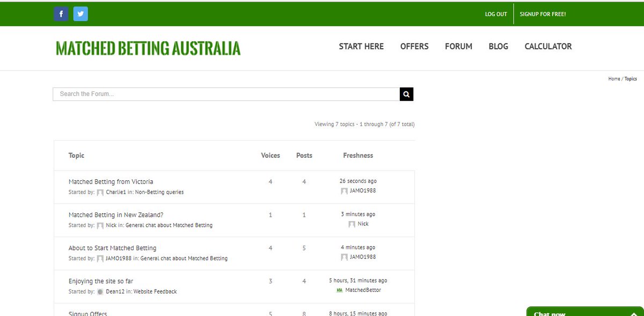
Task: Click JAMO1988 avatar in Victoria topic freshness
Action: pyautogui.click(x=344, y=191)
